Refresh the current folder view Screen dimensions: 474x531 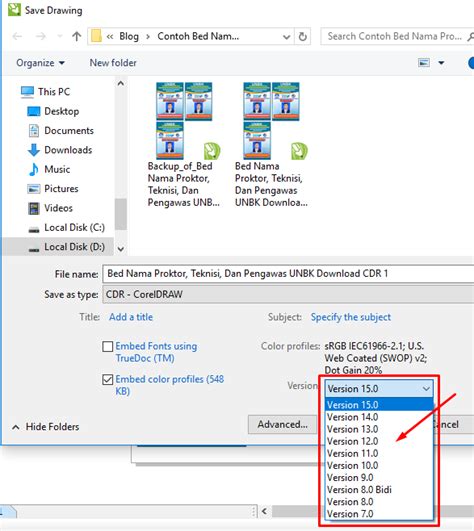(x=302, y=36)
